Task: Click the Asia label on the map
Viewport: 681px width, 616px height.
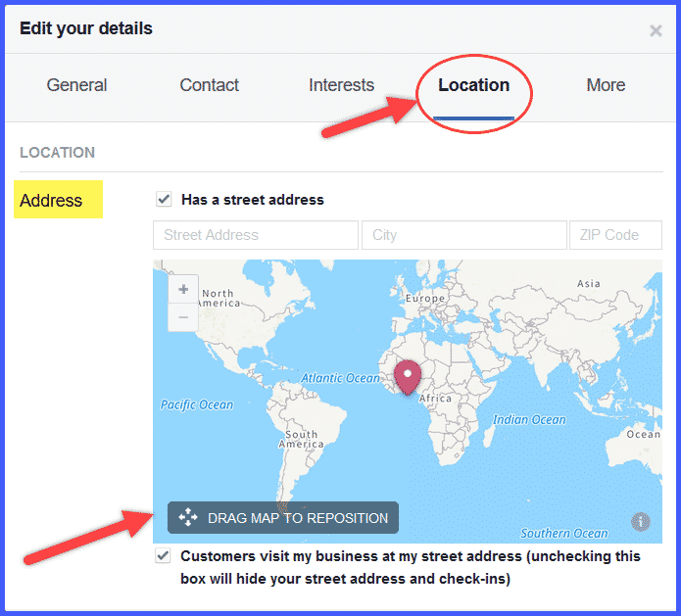Action: click(588, 284)
